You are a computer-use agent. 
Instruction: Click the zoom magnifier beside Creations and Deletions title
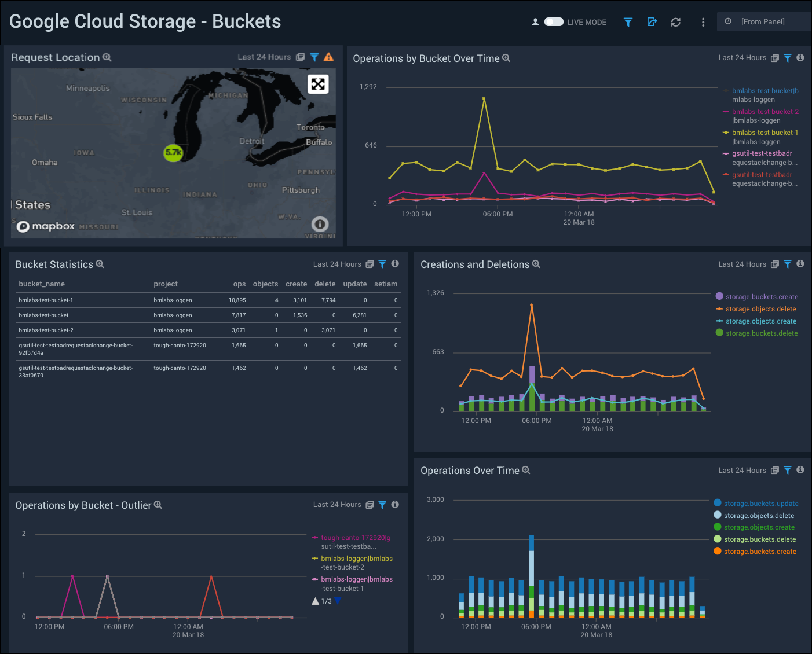click(536, 264)
